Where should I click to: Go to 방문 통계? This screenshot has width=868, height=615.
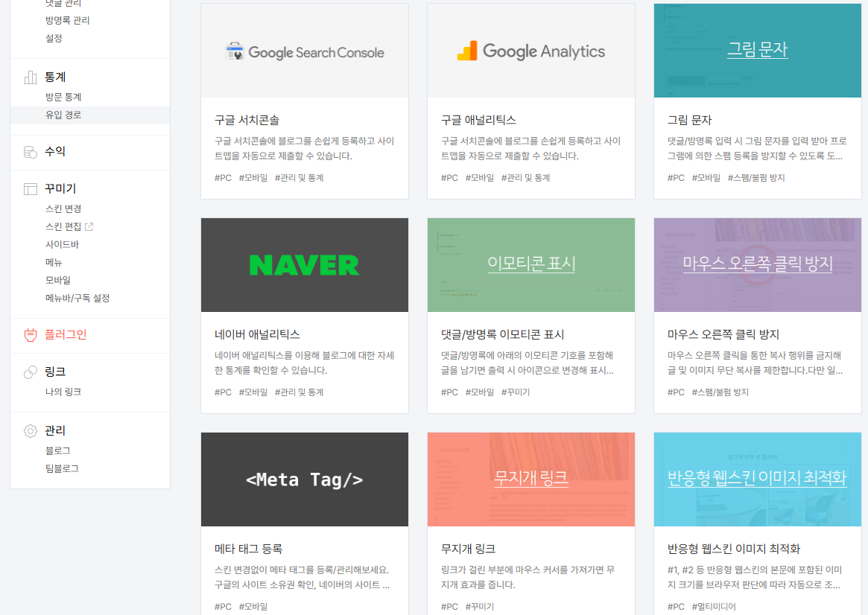click(63, 98)
